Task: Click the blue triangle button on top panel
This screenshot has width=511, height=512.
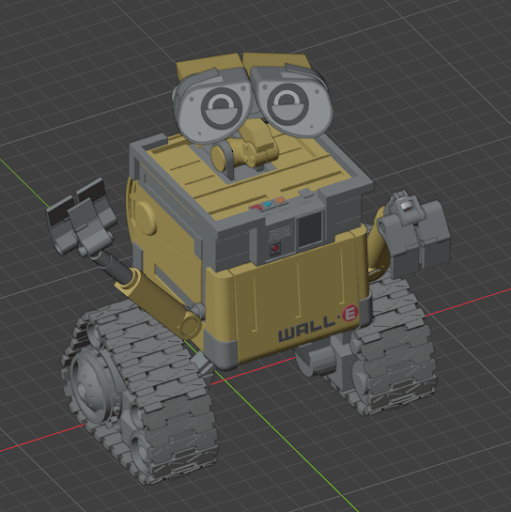Action: coord(268,204)
